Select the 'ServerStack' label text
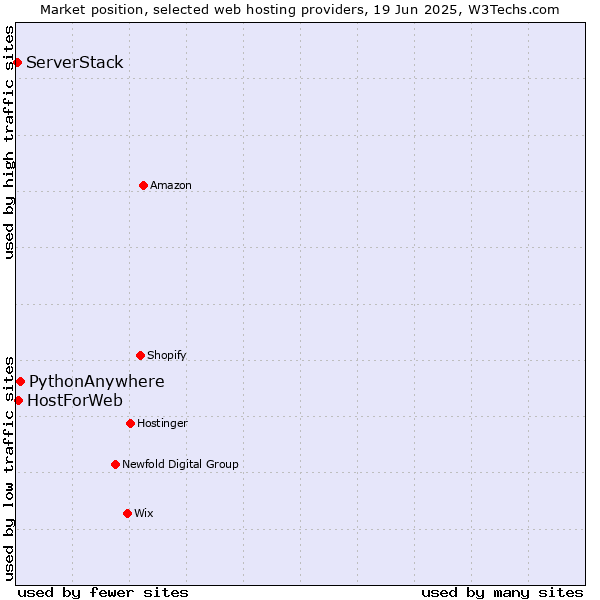This screenshot has height=600, width=600. coord(75,62)
